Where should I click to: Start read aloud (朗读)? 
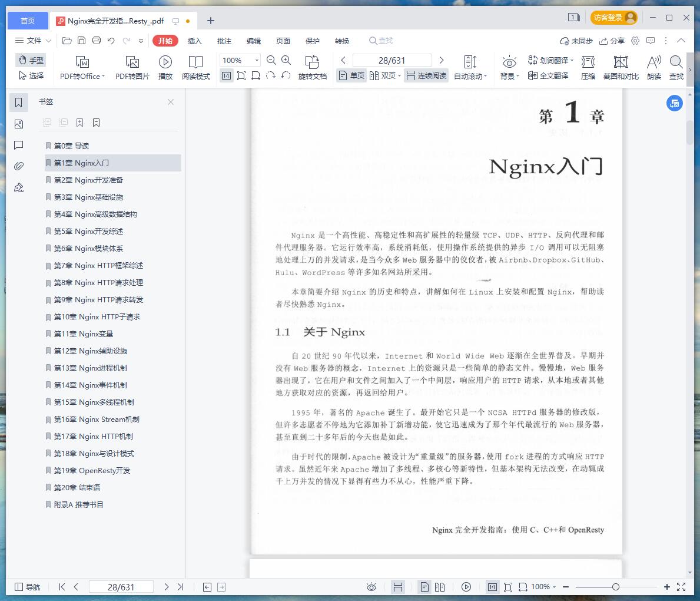(x=654, y=68)
